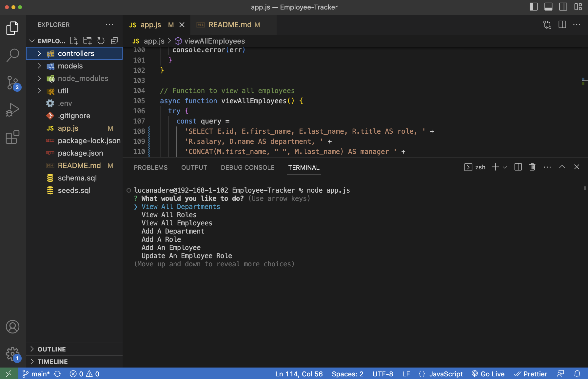Open the Manage settings gear
The image size is (588, 379).
[x=12, y=354]
